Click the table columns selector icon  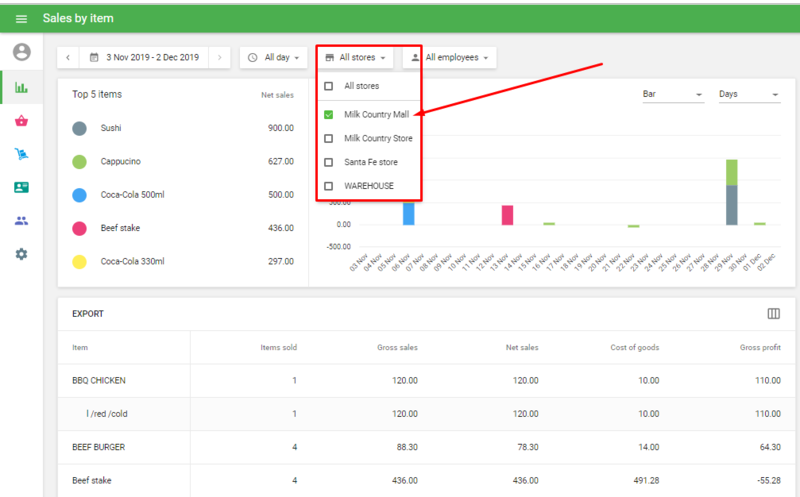click(x=773, y=314)
